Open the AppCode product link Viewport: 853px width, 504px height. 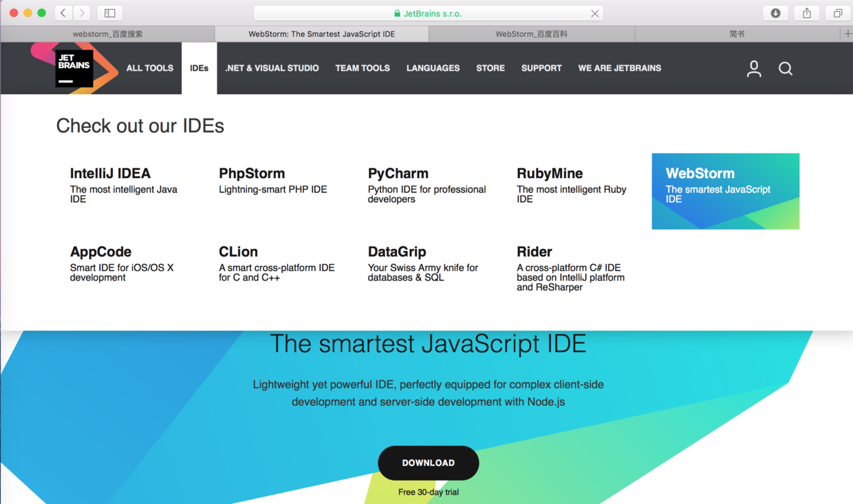click(x=100, y=252)
